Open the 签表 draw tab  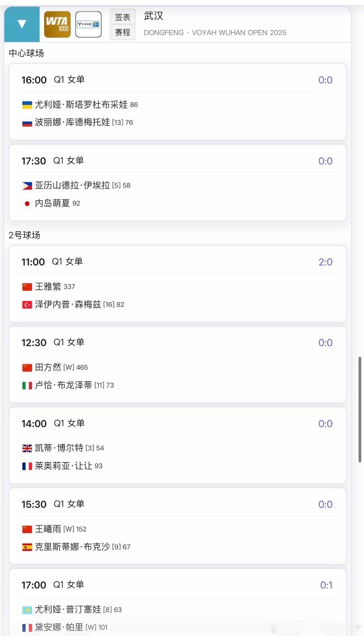coord(123,17)
